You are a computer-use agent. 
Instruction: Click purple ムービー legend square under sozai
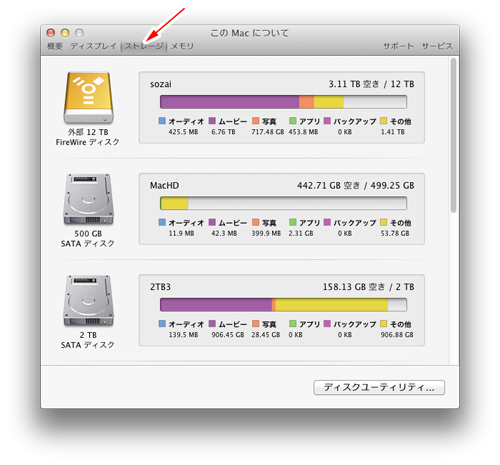click(212, 121)
